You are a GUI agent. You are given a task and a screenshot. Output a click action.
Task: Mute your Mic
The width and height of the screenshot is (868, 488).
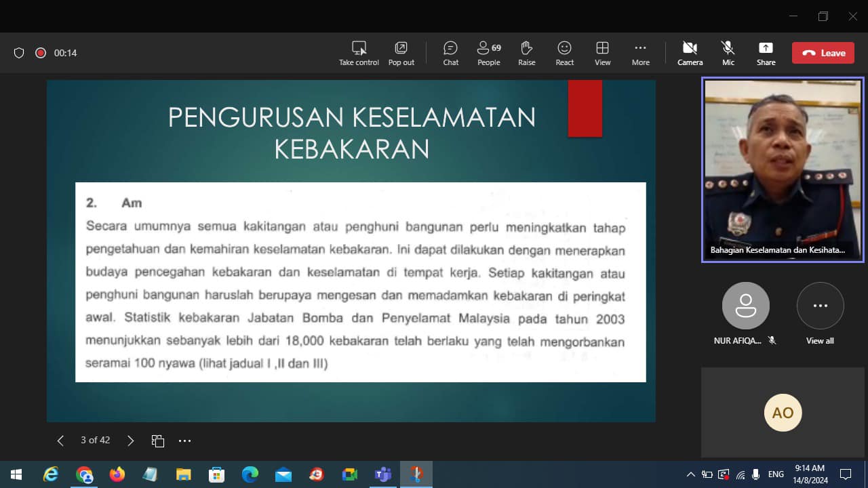pyautogui.click(x=728, y=53)
